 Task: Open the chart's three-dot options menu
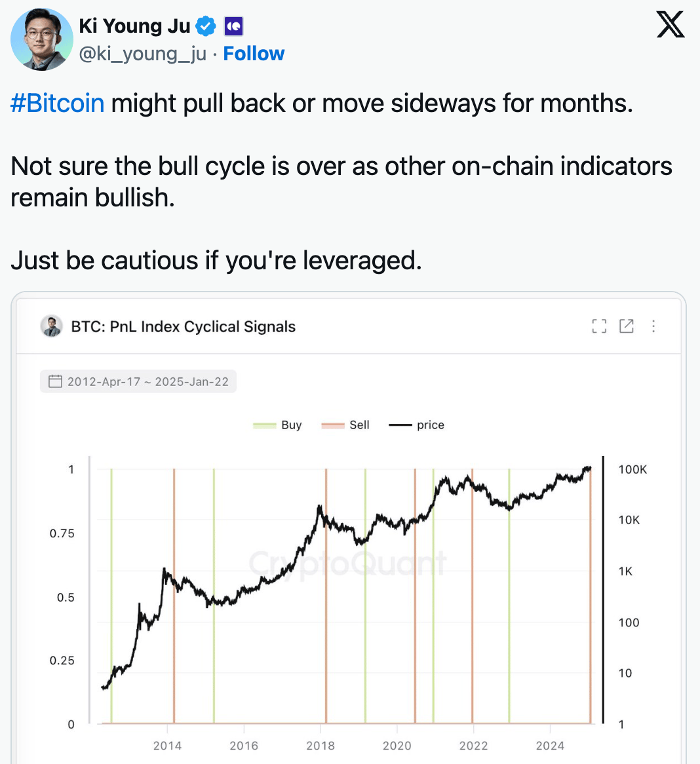pos(653,326)
